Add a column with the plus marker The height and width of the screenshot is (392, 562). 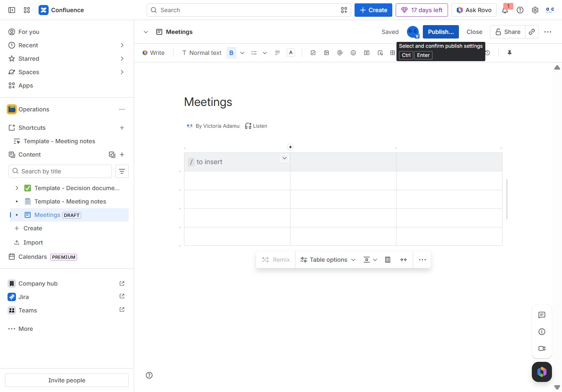[x=290, y=147]
